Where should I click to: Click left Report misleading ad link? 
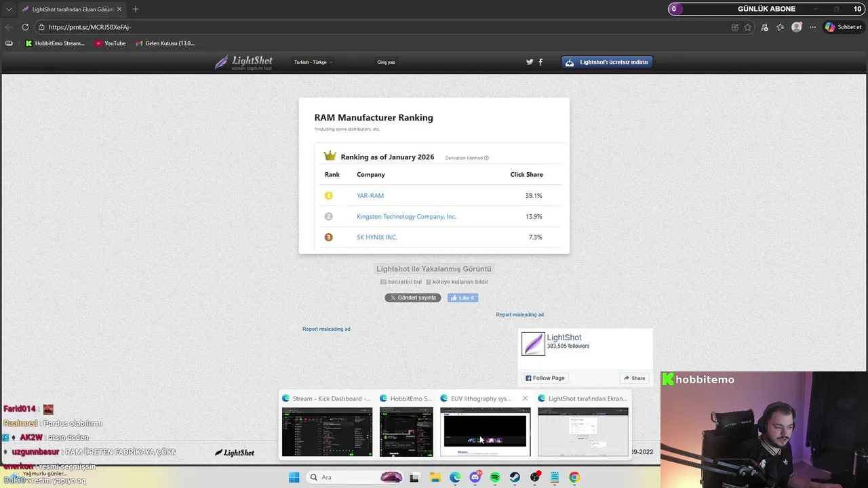(x=326, y=329)
